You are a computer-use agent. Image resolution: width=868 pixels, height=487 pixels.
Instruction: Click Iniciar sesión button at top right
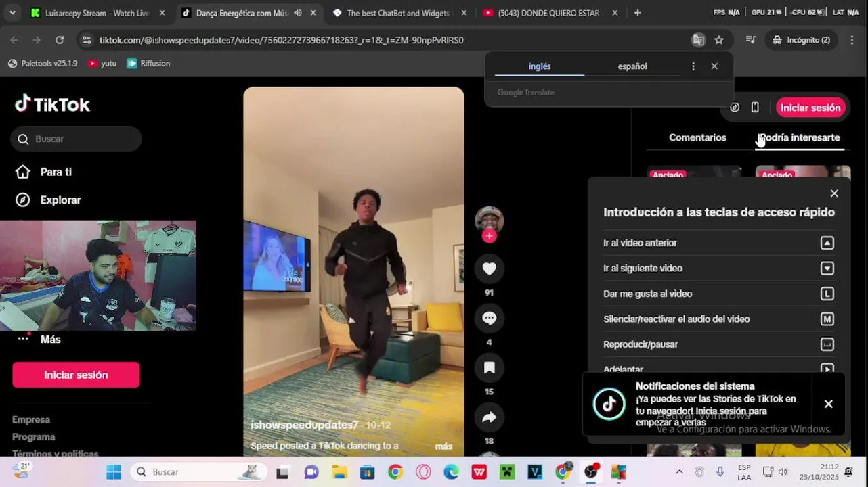point(810,108)
